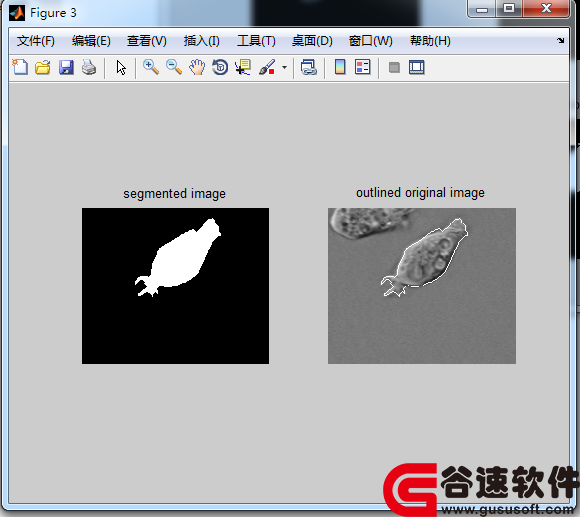The image size is (580, 517).
Task: Click the New Figure icon
Action: point(20,67)
